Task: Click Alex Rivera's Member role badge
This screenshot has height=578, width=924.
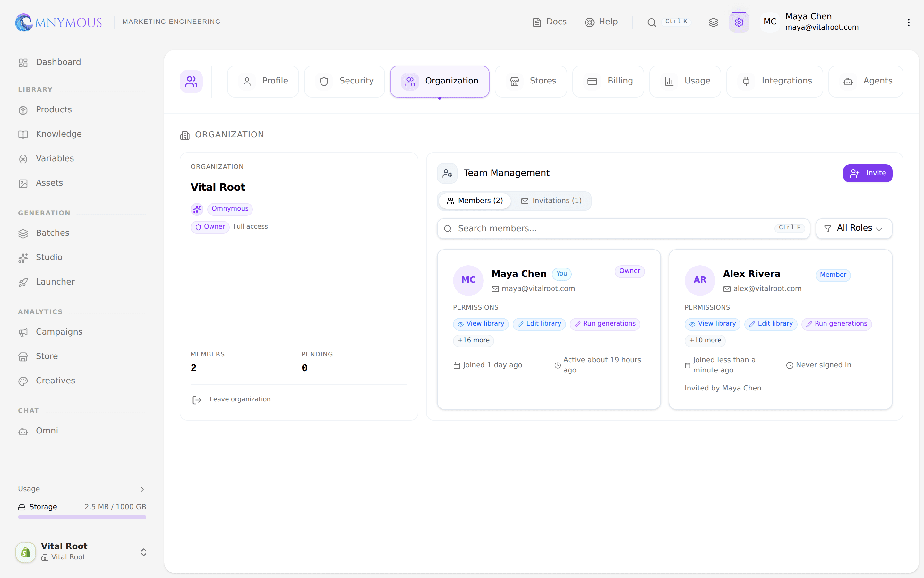Action: 833,275
